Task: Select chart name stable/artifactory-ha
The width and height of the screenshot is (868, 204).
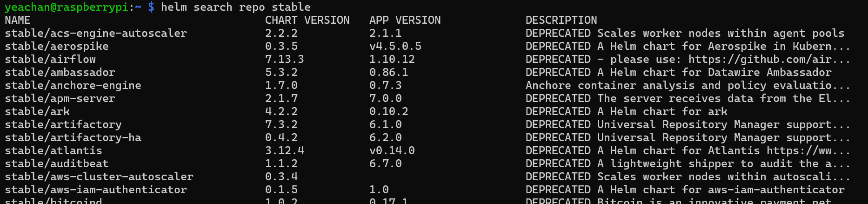Action: tap(73, 137)
